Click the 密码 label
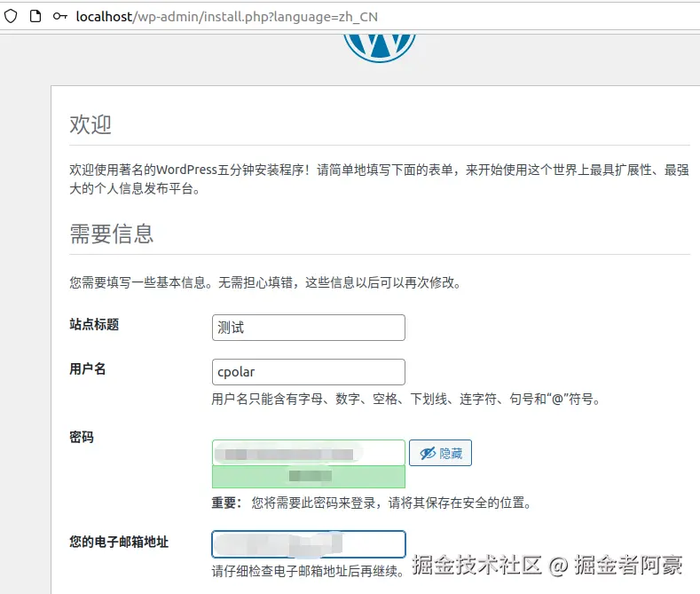Viewport: 700px width, 594px height. [x=82, y=437]
